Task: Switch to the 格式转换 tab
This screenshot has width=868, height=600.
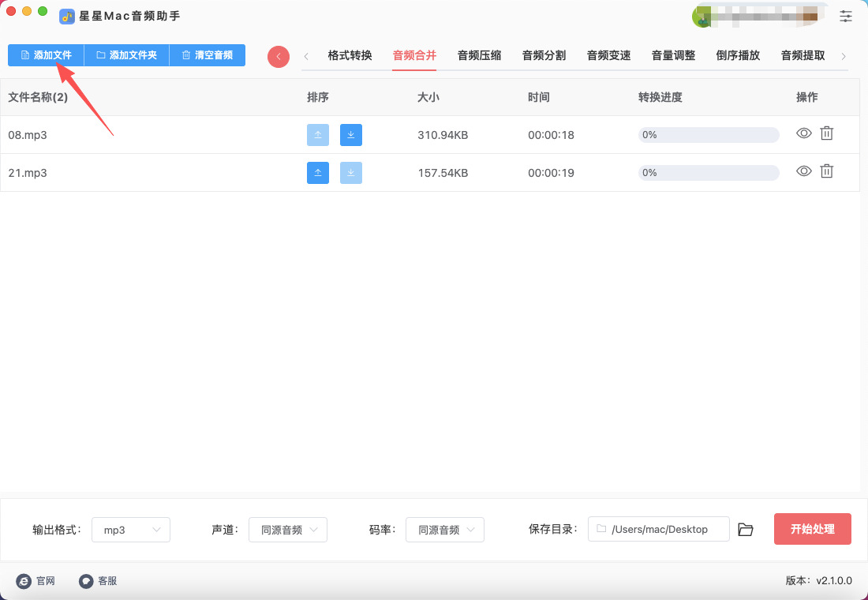Action: pos(350,55)
